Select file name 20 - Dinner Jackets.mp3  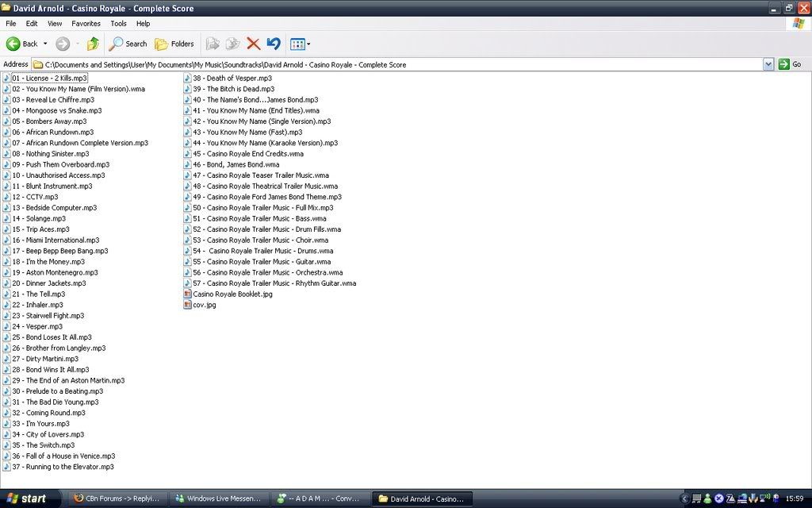(49, 283)
